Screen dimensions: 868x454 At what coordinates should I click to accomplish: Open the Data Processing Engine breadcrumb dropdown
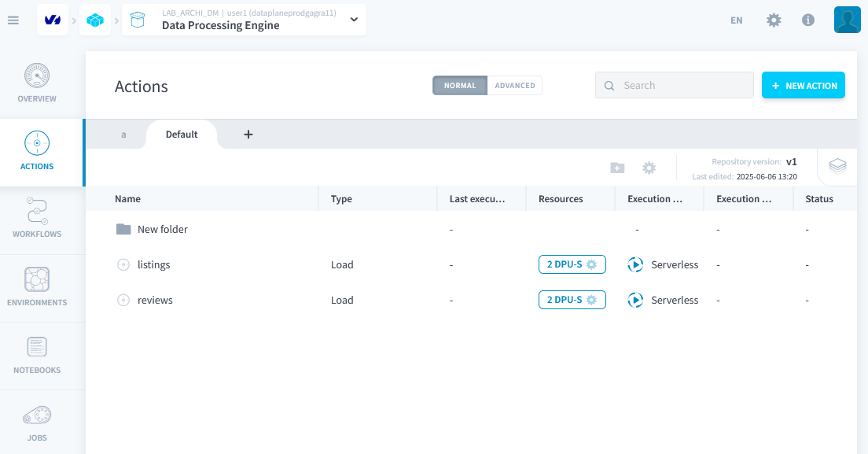pos(352,20)
